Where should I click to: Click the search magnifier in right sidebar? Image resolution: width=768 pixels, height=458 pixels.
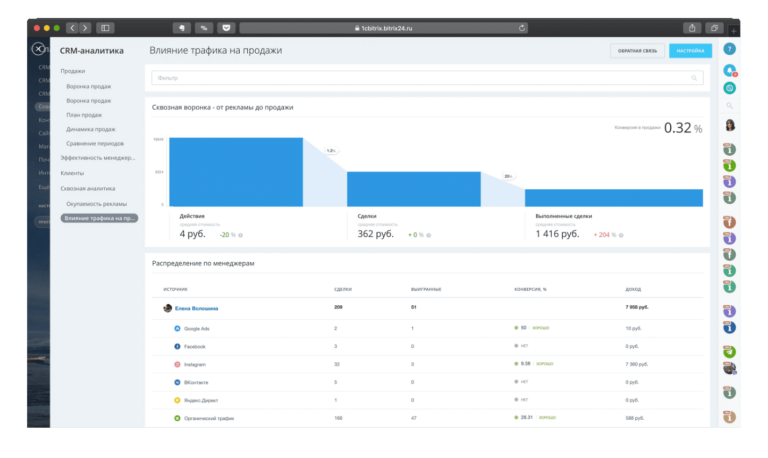coord(729,106)
